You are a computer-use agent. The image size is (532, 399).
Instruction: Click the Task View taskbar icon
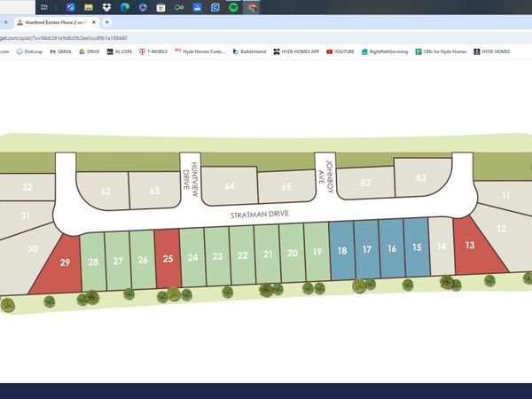pyautogui.click(x=44, y=7)
